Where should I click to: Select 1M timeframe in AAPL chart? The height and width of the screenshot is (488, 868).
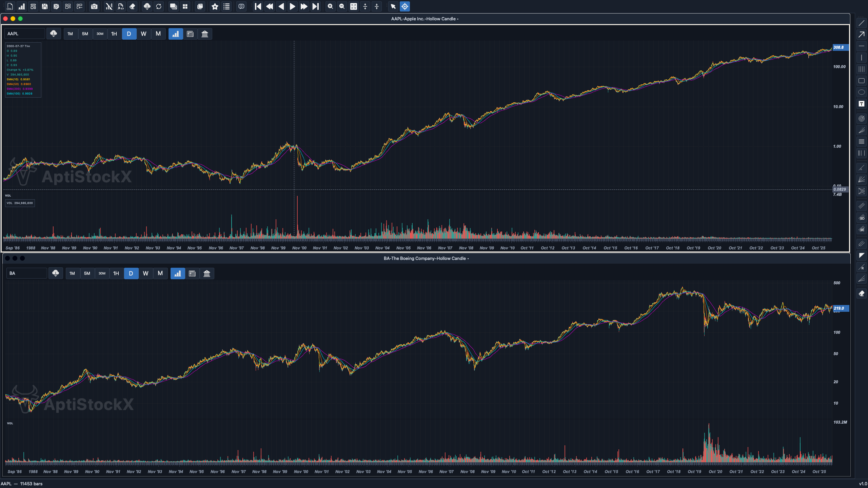tap(70, 34)
